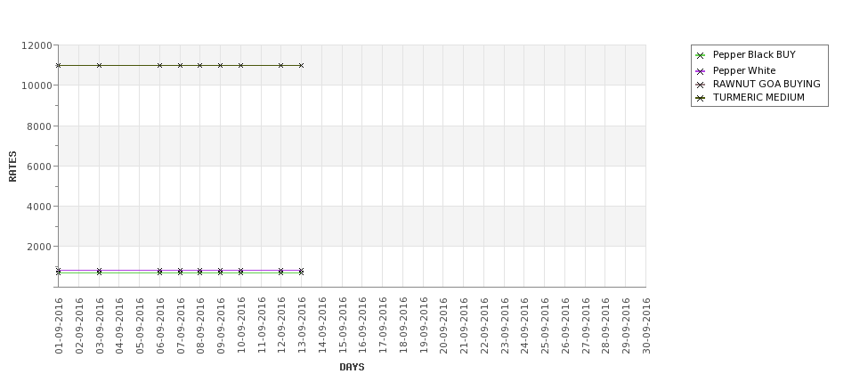
Task: Click the 22-09-2016 date label
Action: pyautogui.click(x=483, y=326)
